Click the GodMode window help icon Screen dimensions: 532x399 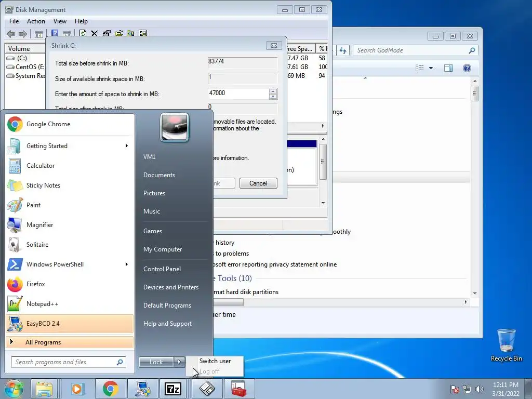point(467,68)
